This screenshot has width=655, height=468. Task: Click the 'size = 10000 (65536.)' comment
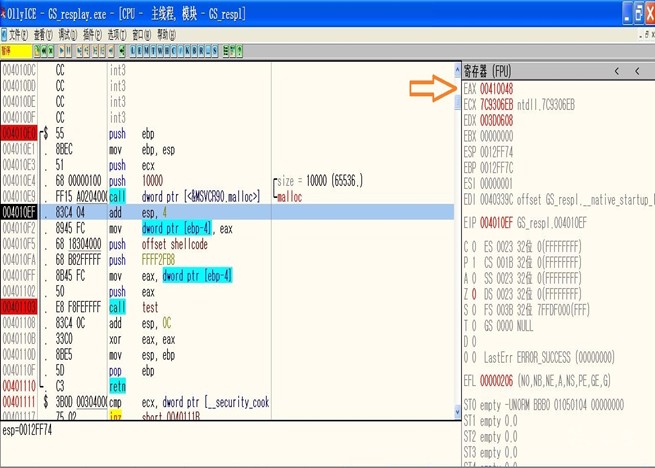click(x=320, y=181)
